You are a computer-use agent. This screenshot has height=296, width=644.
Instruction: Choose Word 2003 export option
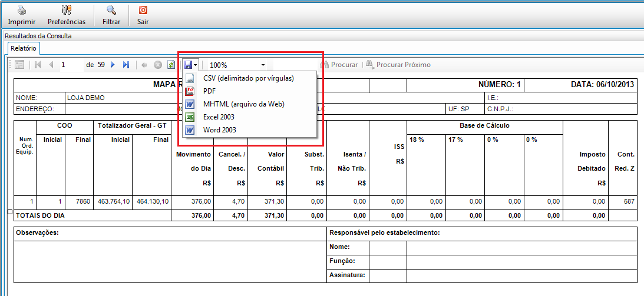coord(249,130)
